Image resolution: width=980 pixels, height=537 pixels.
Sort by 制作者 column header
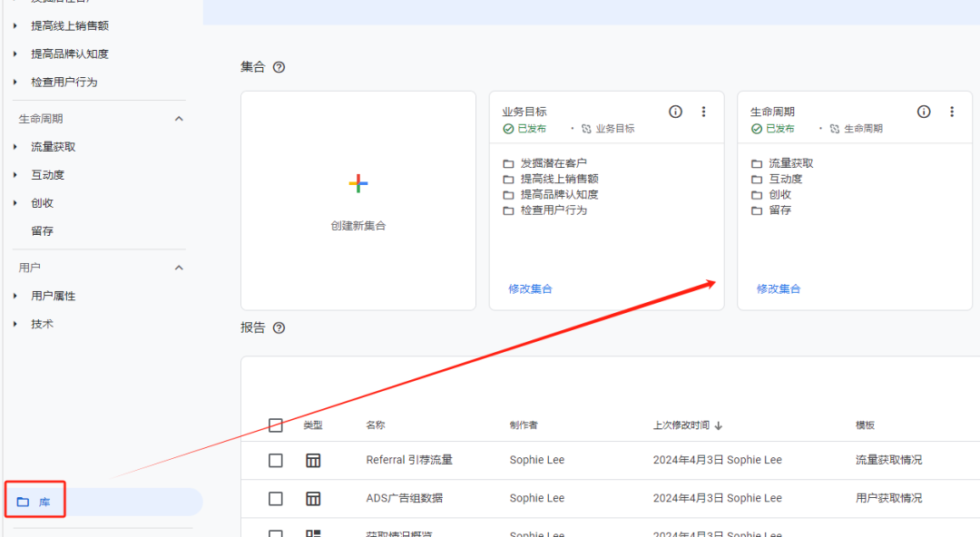pos(524,425)
